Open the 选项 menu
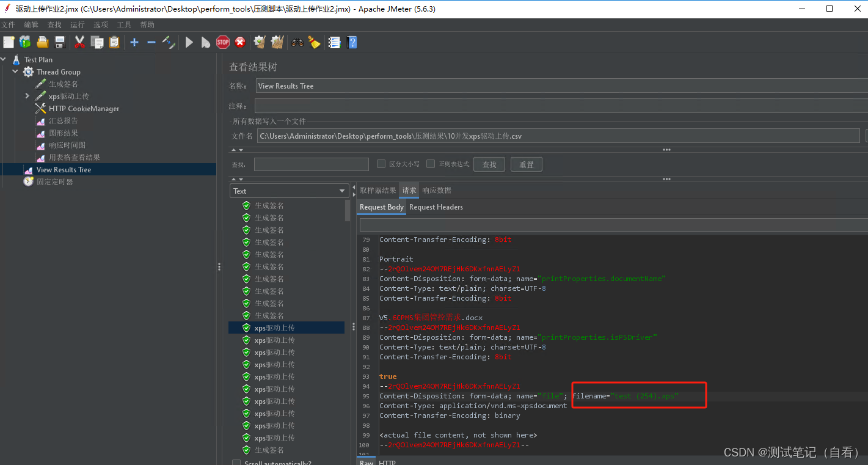 coord(101,25)
